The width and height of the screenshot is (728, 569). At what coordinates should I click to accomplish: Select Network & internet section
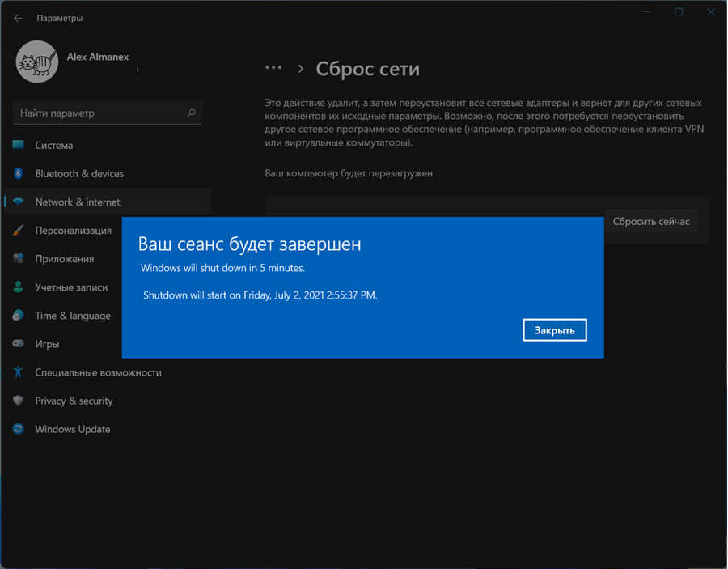(x=108, y=202)
